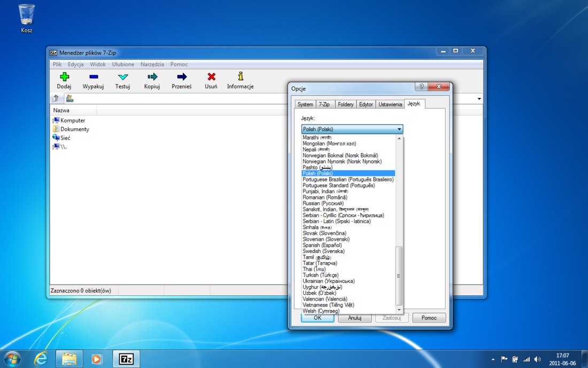Show hidden tray icons arrow
Viewport: 588px width, 368px height.
tap(493, 359)
